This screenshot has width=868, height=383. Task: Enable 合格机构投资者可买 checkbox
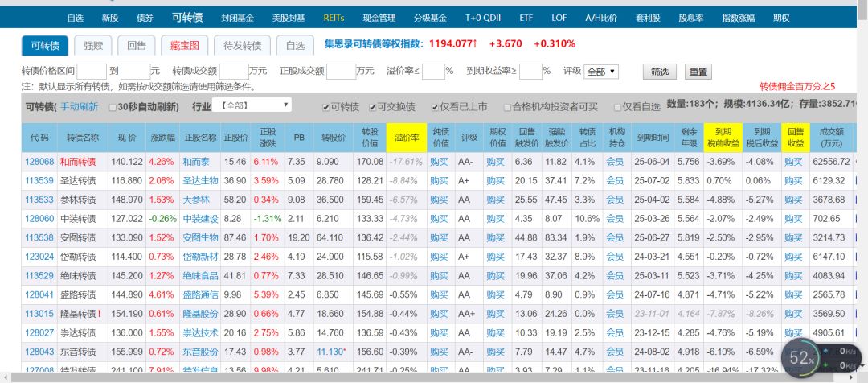coord(507,108)
